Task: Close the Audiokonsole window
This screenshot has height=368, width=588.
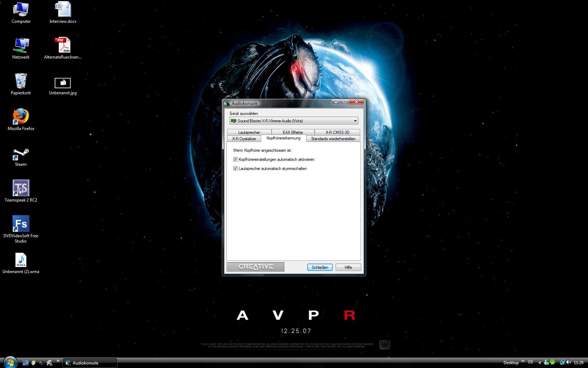Action: point(356,102)
